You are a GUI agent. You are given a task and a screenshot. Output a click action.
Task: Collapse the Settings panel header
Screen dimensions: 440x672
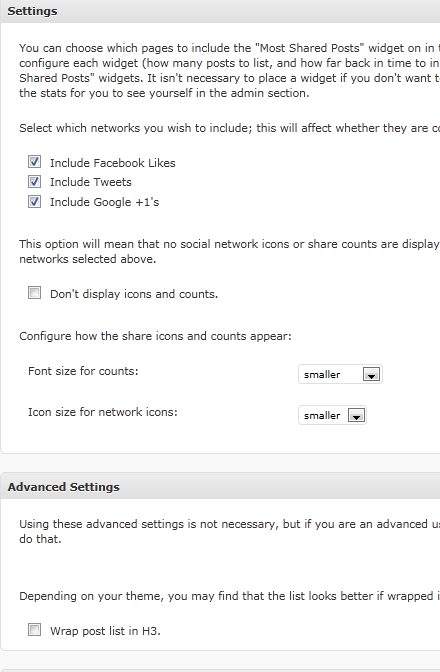pos(220,11)
